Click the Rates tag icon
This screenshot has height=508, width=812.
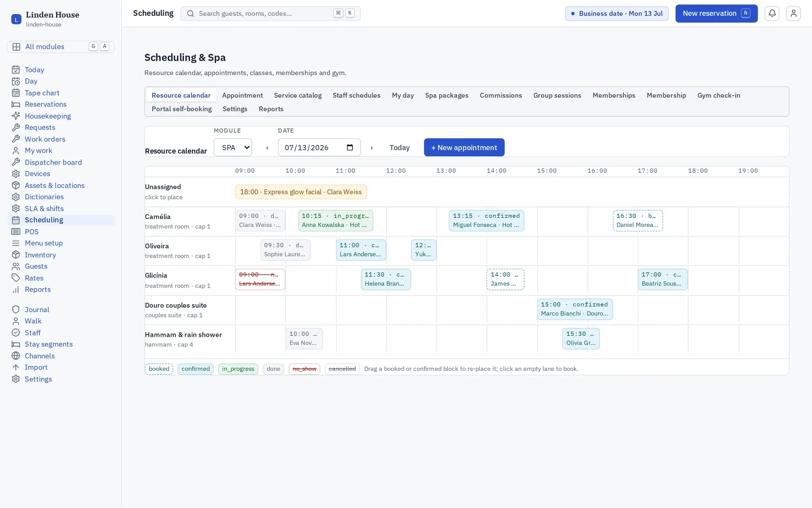tap(16, 278)
